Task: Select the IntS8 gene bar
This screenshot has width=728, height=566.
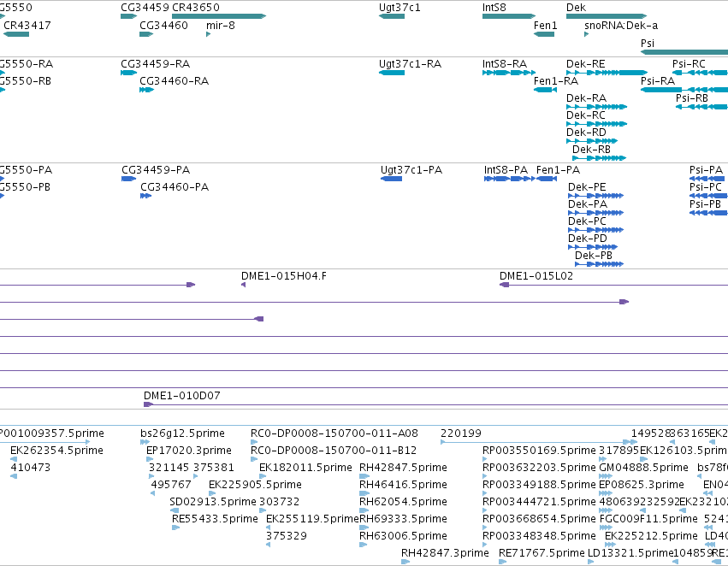Action: pos(509,16)
